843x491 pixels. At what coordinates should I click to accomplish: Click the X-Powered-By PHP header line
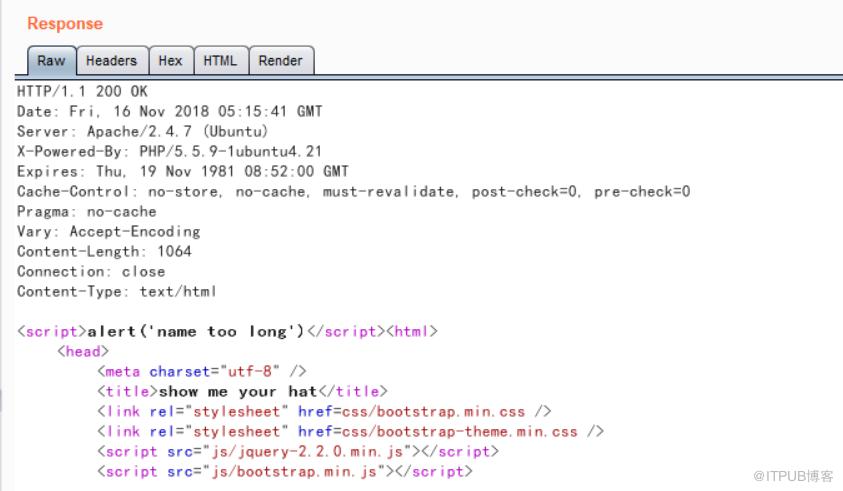point(169,151)
